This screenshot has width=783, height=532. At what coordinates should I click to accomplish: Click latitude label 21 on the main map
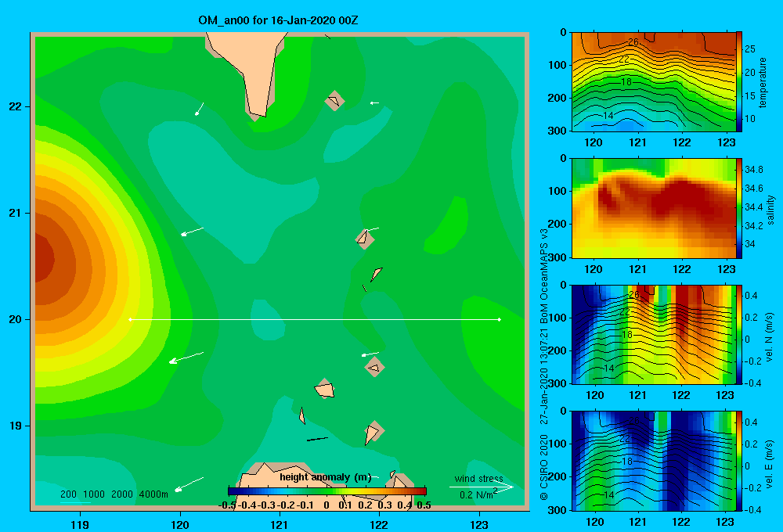(x=15, y=213)
